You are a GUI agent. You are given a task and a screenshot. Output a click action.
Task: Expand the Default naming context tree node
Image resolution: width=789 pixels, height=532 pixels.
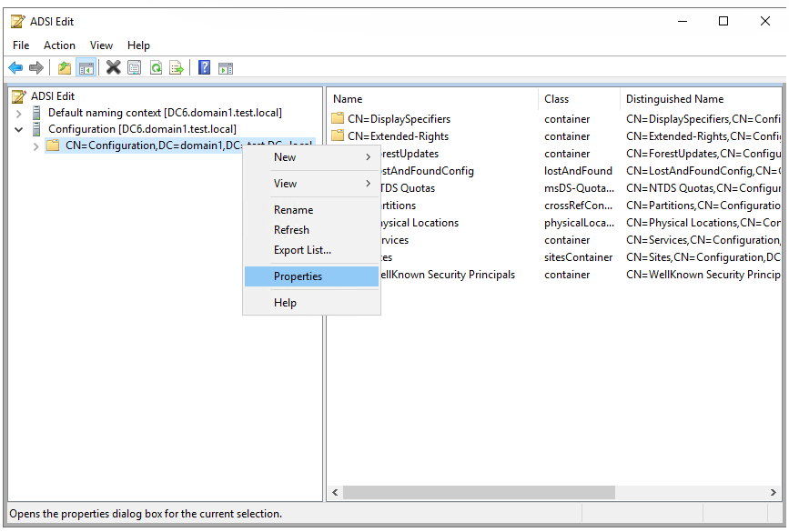click(18, 112)
